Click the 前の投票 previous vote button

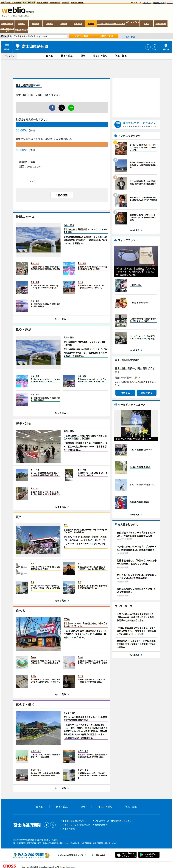(62, 195)
